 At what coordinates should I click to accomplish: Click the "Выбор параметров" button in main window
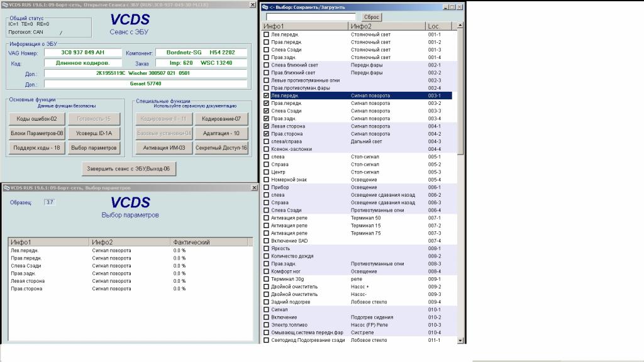pos(94,147)
